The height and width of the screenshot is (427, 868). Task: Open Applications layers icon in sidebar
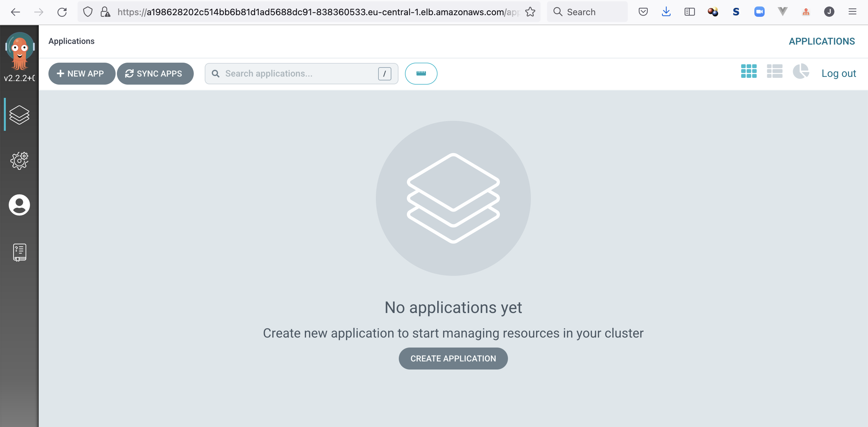[x=19, y=115]
